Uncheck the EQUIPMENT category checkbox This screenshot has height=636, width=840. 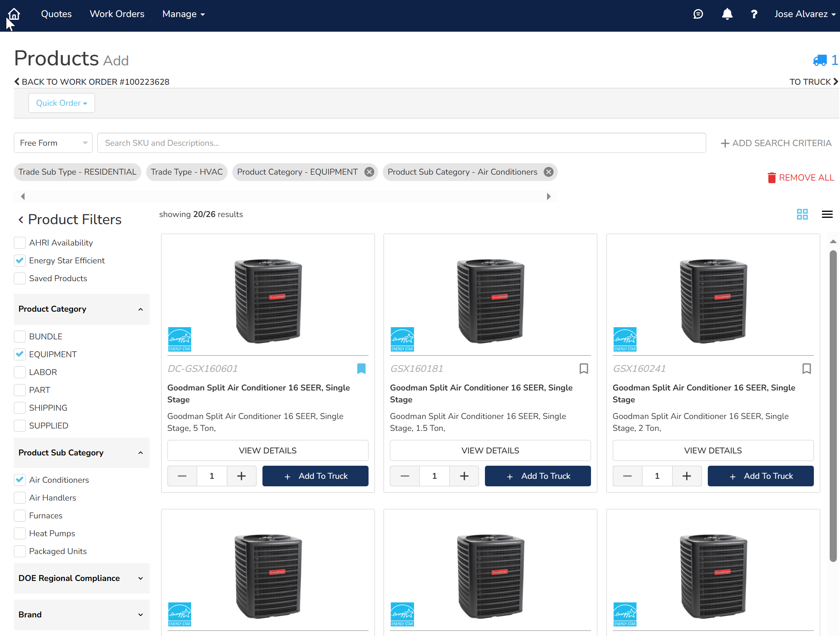point(20,354)
